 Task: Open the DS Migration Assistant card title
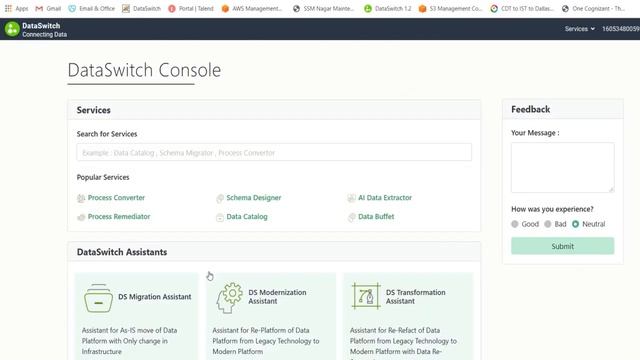point(155,297)
